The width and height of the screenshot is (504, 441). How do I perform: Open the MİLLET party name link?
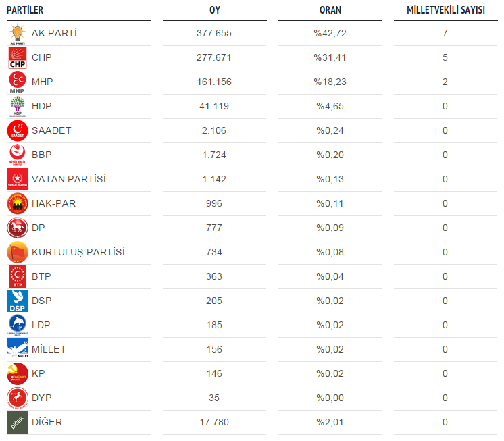pos(49,349)
